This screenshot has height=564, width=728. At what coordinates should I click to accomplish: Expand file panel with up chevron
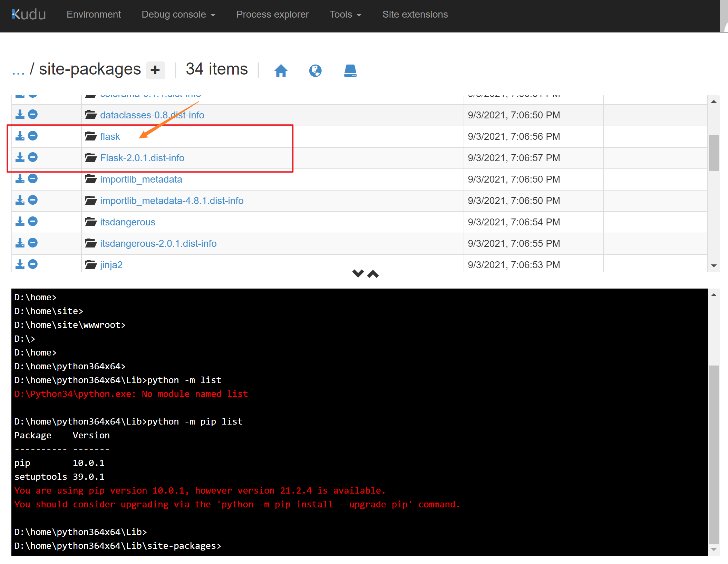click(x=373, y=274)
